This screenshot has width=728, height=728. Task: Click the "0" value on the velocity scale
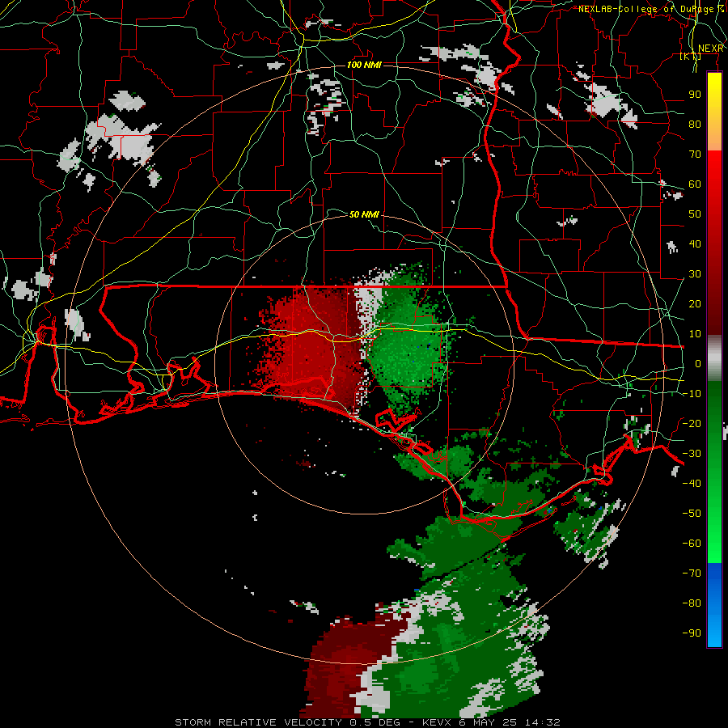698,363
